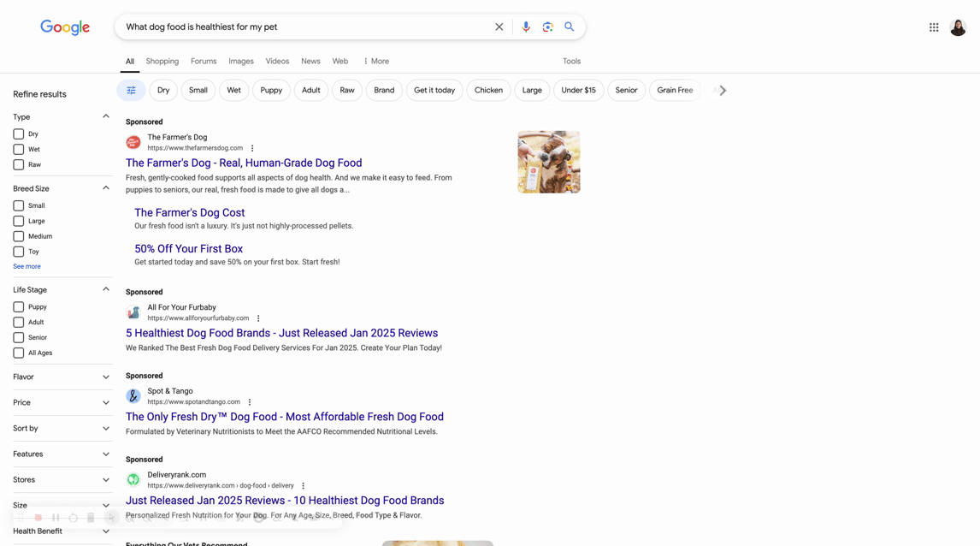This screenshot has height=546, width=980.
Task: Select the Under $15 filter chip
Action: [x=578, y=90]
